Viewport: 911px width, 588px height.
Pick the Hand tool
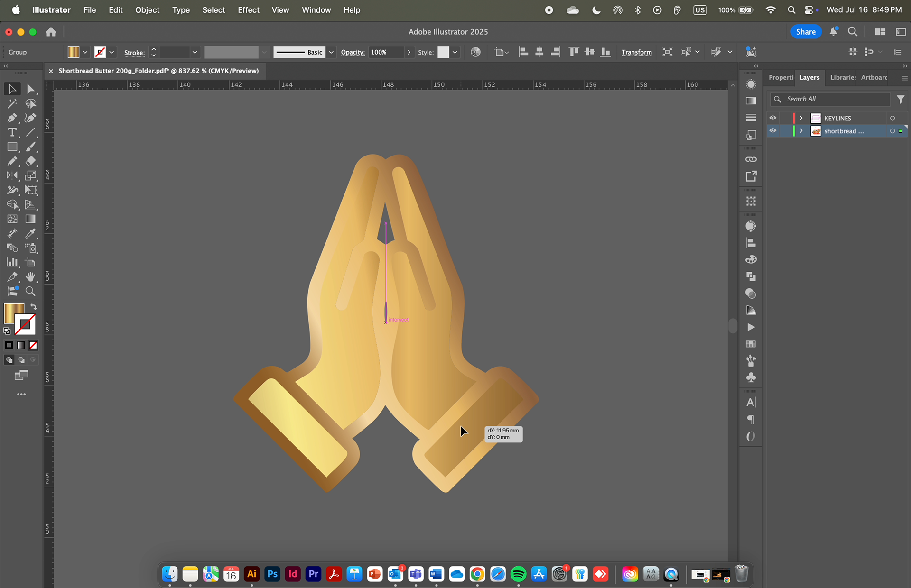(30, 277)
